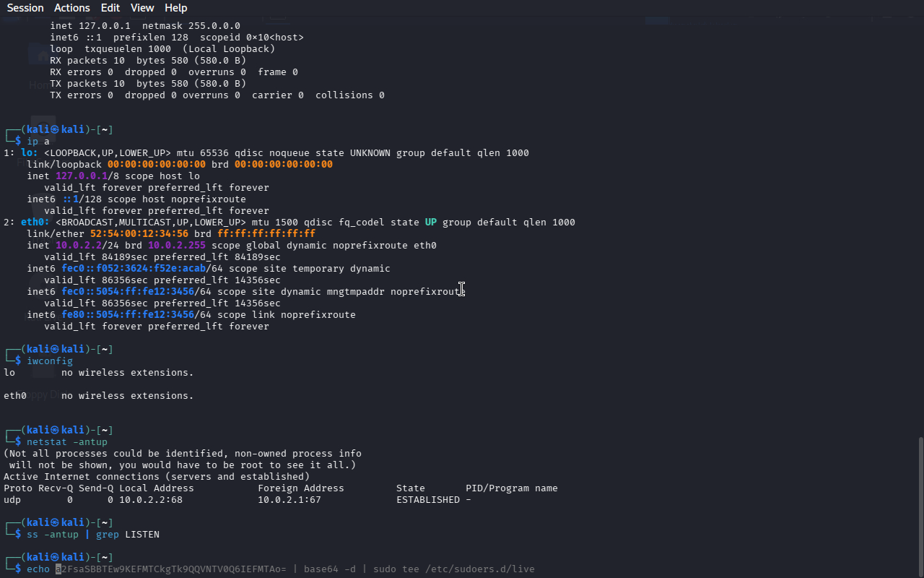This screenshot has height=578, width=924.
Task: Click the typed iwconfig command
Action: tap(49, 361)
